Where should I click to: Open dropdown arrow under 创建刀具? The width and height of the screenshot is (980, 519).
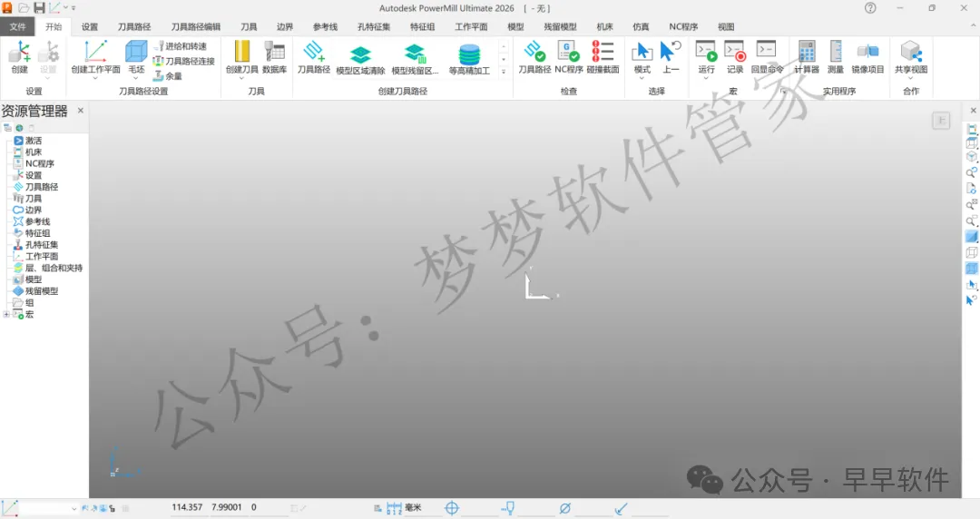pyautogui.click(x=241, y=78)
